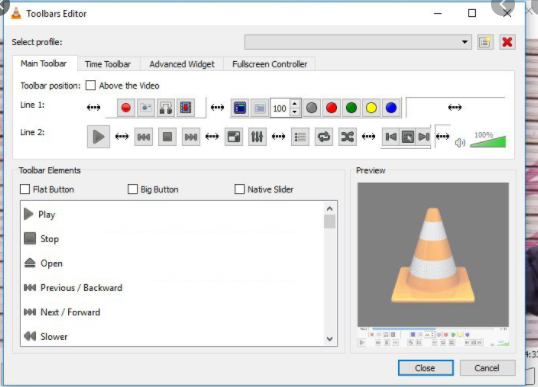
Task: Click the spacer between Play and Previous icons
Action: [x=122, y=137]
